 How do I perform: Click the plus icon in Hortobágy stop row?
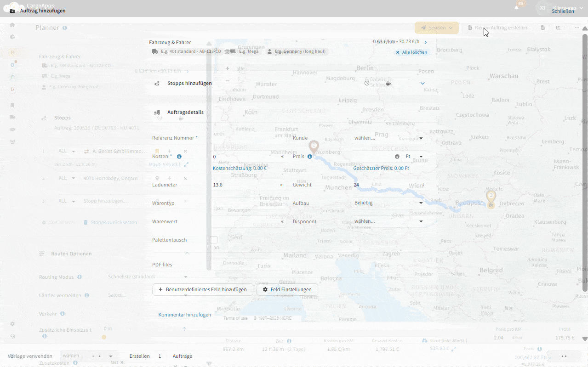pyautogui.click(x=169, y=178)
